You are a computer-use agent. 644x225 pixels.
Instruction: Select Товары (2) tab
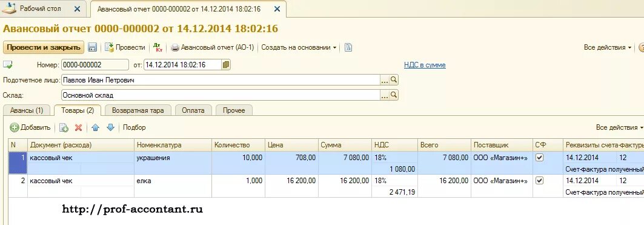[78, 110]
